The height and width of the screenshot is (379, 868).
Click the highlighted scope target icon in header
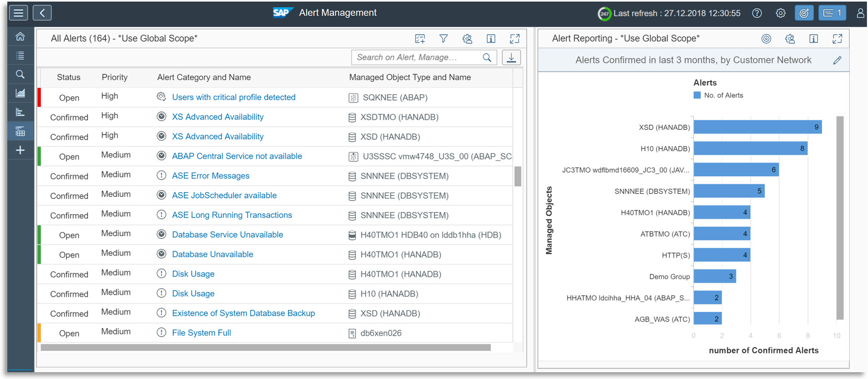pos(804,13)
